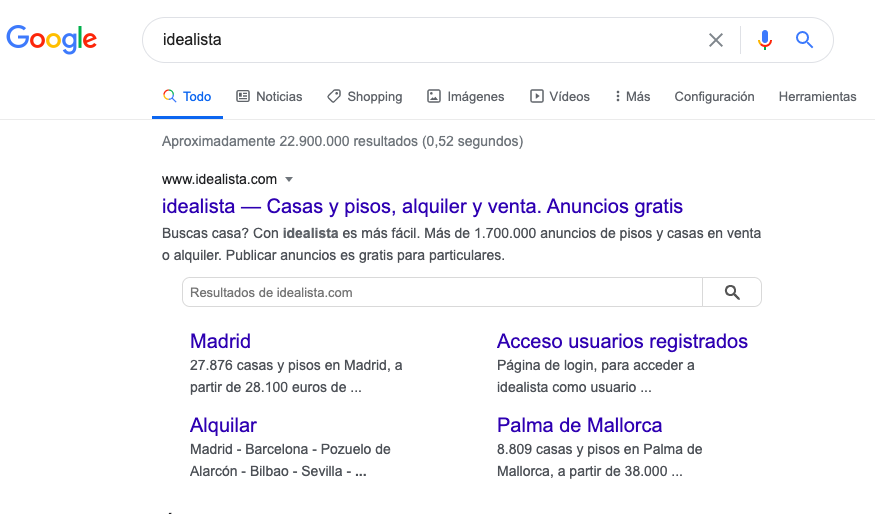
Task: Switch to the Imágenes tab
Action: pos(465,97)
